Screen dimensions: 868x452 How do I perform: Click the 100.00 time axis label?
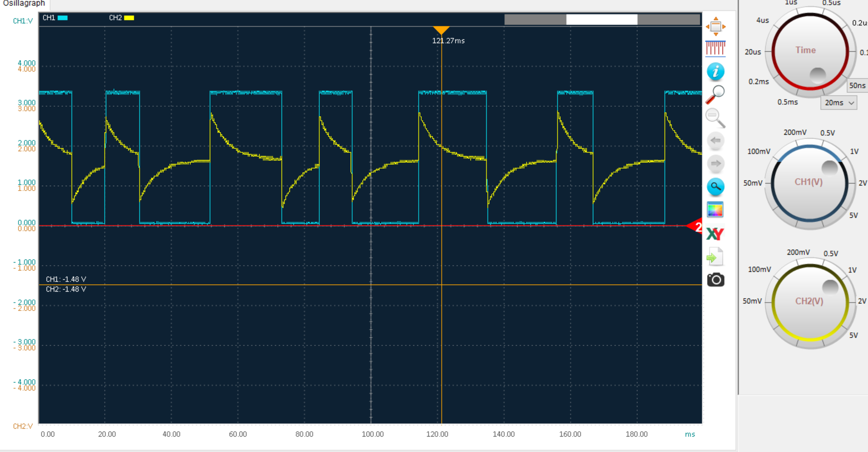click(x=373, y=434)
